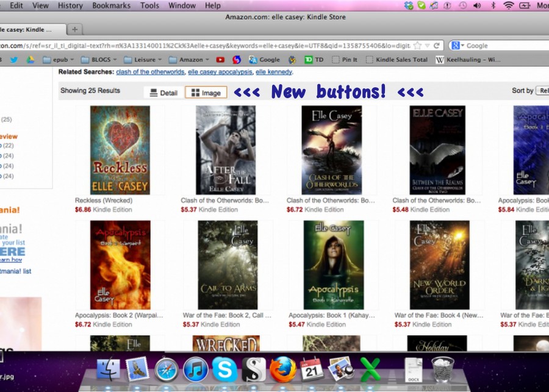549x392 pixels.
Task: Open Finder from the Dock
Action: [x=108, y=369]
